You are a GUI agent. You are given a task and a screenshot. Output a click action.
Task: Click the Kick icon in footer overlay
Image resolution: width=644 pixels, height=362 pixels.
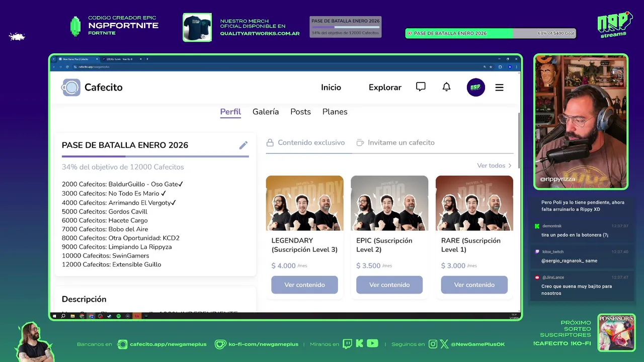(x=360, y=344)
